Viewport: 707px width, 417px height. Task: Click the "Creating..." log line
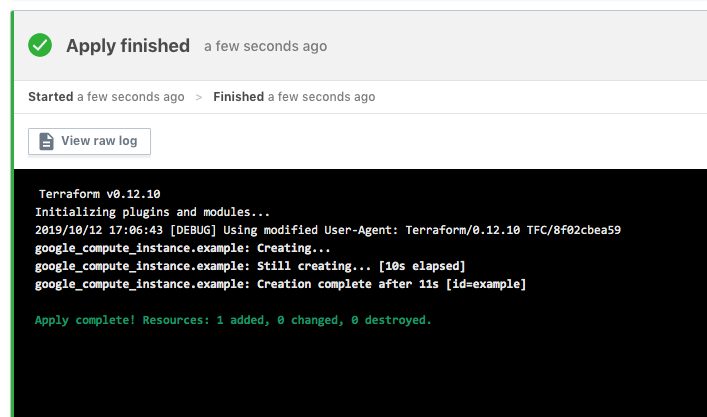pos(182,248)
